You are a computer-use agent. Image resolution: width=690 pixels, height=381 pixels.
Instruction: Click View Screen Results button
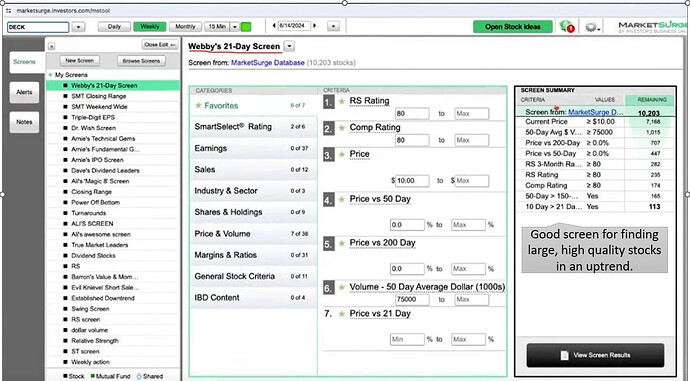595,355
